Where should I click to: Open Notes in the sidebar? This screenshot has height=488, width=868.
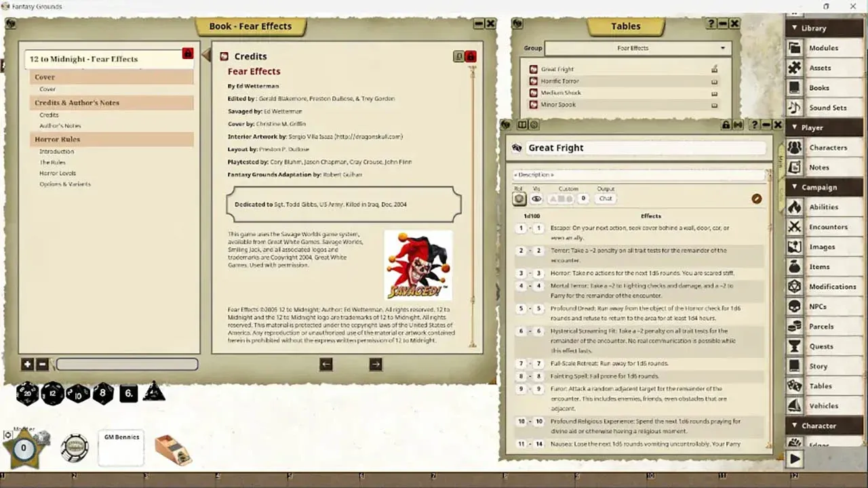click(825, 167)
